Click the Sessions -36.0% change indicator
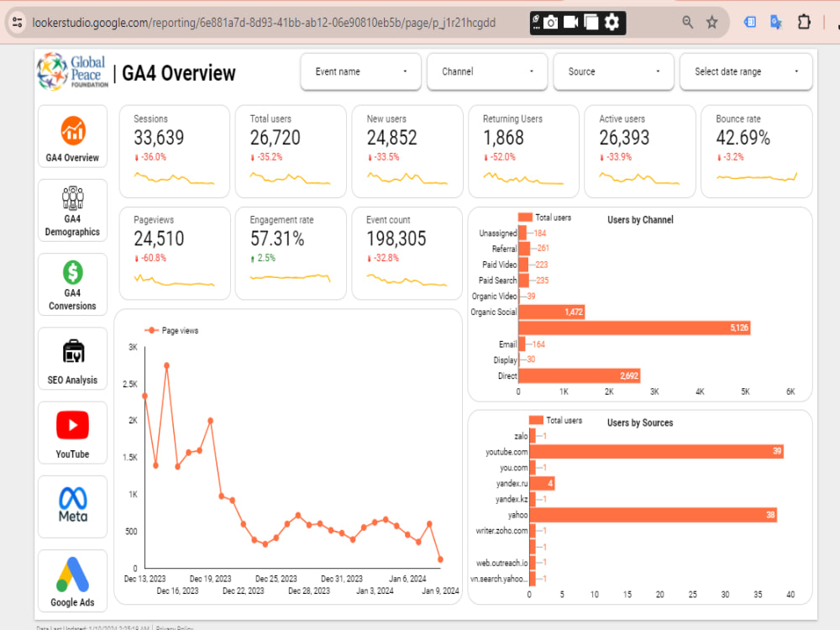840x630 pixels. tap(150, 157)
